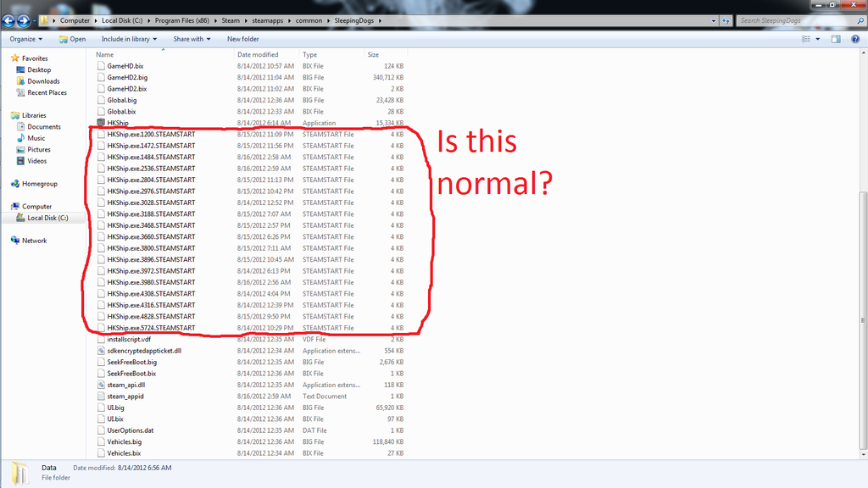
Task: Click the scrollbar down arrow
Action: point(863,455)
